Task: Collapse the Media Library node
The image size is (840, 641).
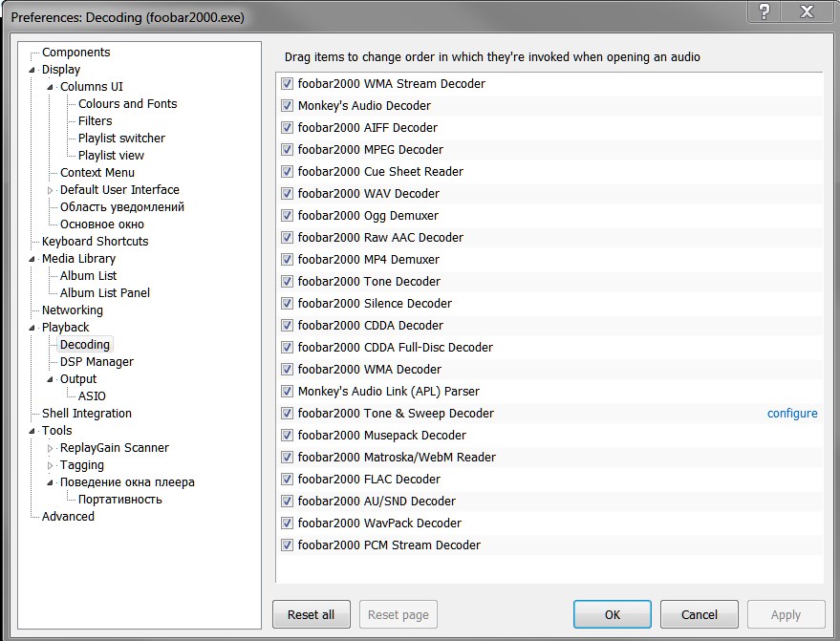Action: tap(33, 259)
